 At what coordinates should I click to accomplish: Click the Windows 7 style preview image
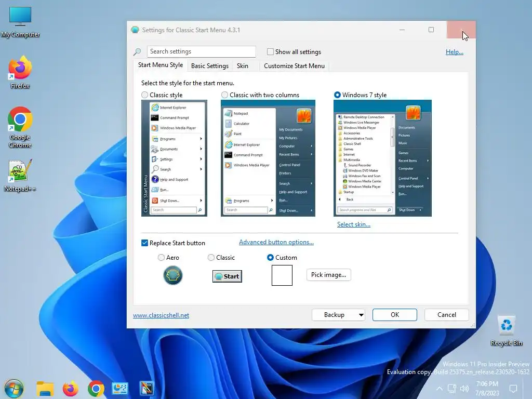(382, 158)
